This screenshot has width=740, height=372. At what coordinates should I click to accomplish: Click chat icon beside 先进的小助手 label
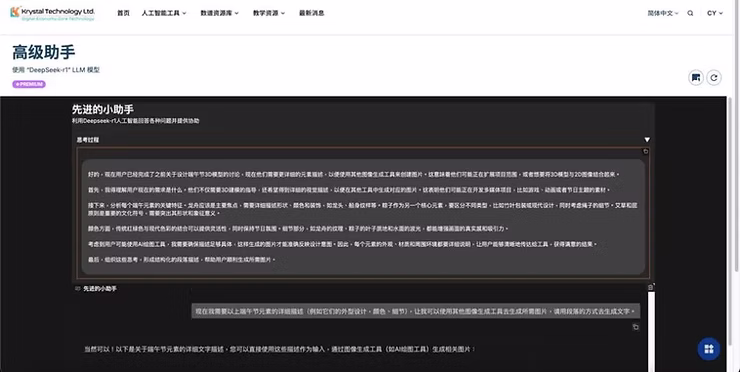(78, 288)
